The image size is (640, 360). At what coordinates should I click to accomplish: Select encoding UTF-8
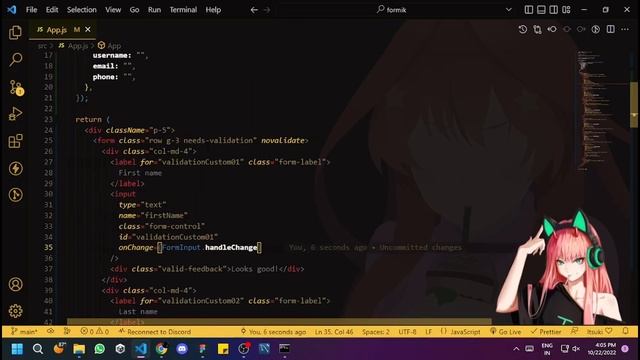407,332
